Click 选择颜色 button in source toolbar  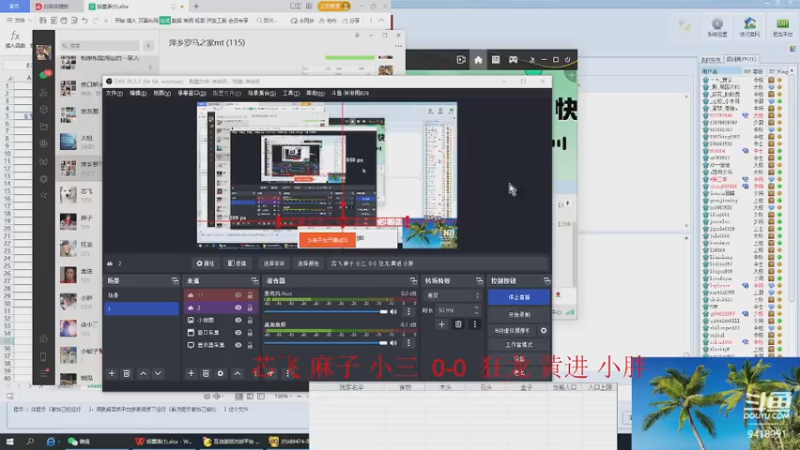pos(308,264)
